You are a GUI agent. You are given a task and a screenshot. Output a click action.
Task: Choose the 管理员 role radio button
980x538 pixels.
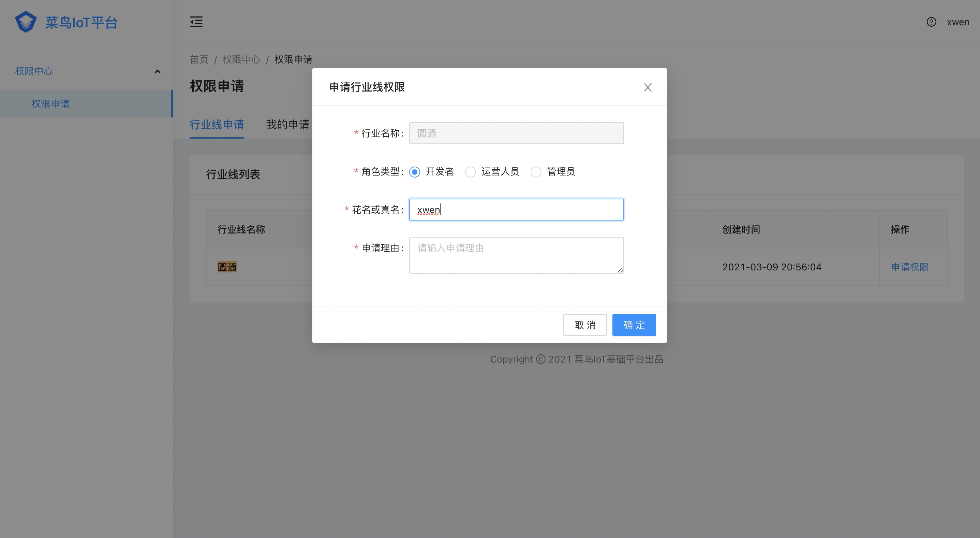click(x=536, y=172)
